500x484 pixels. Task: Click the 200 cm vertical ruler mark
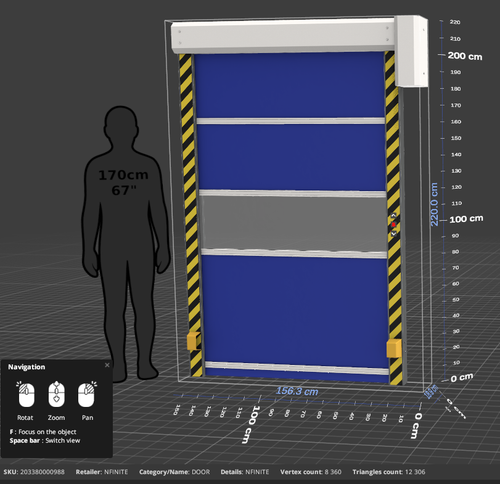click(465, 56)
